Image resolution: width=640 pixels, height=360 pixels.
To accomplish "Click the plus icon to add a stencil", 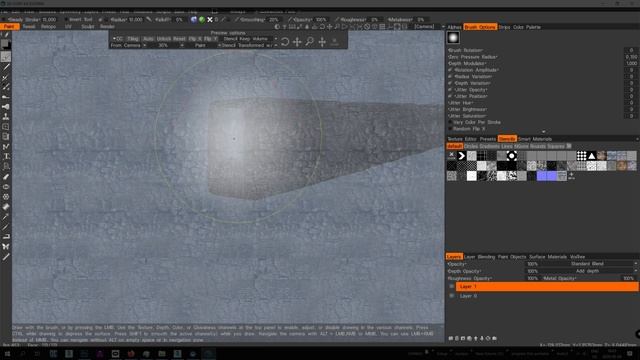I will [571, 176].
